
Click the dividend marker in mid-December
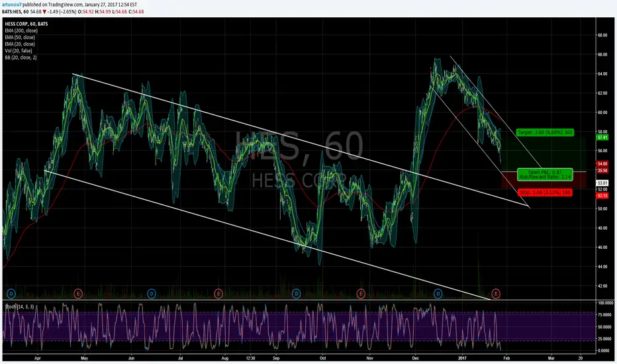(438, 293)
